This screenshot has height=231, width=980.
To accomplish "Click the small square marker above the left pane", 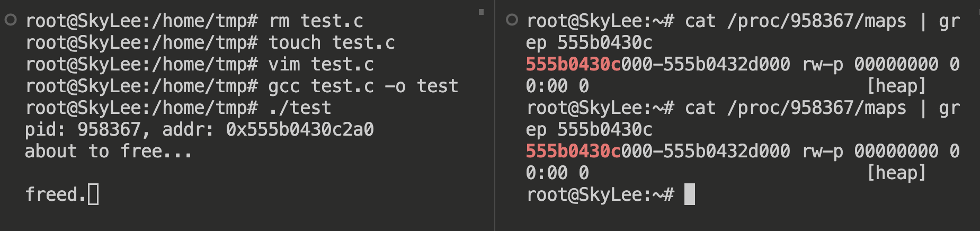I will (481, 12).
